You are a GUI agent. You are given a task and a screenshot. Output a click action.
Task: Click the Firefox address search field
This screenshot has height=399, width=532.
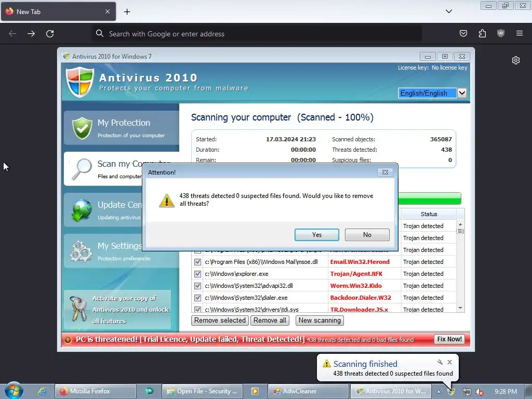[257, 34]
